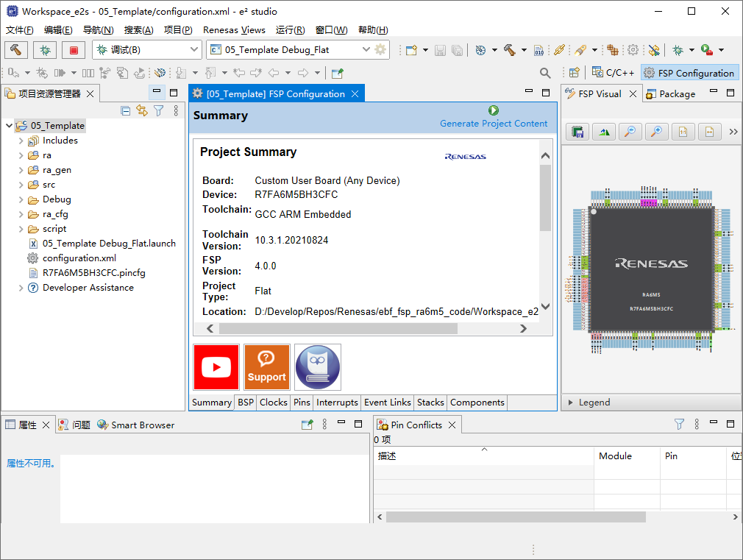Collapse all in project explorer
Screen dimensions: 743x560
tap(126, 110)
